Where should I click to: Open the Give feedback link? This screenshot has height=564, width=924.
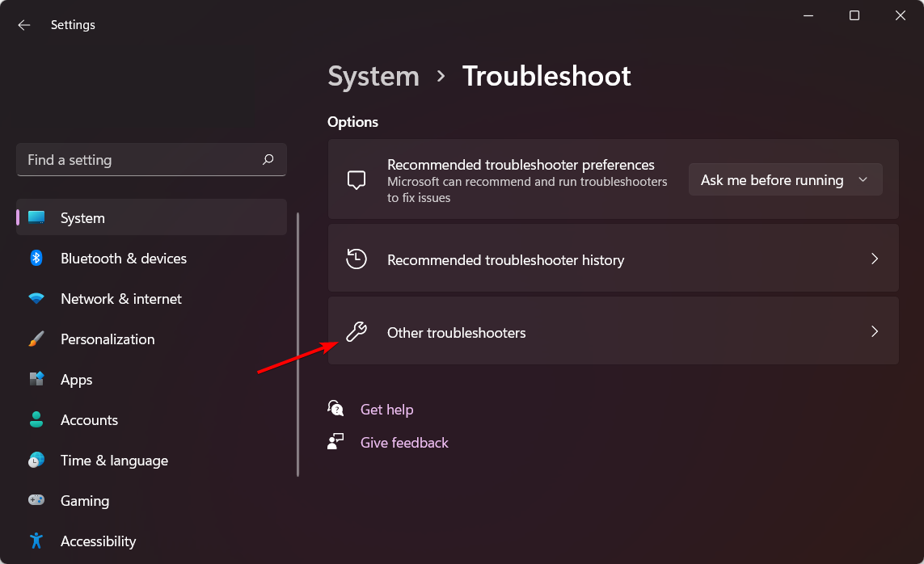pos(404,442)
